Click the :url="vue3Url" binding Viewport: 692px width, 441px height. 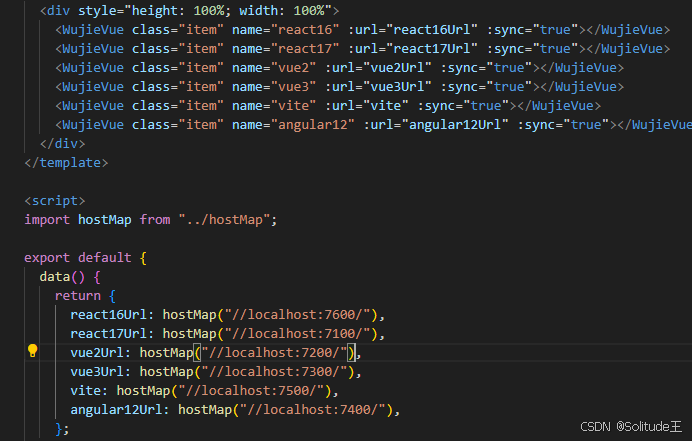378,87
